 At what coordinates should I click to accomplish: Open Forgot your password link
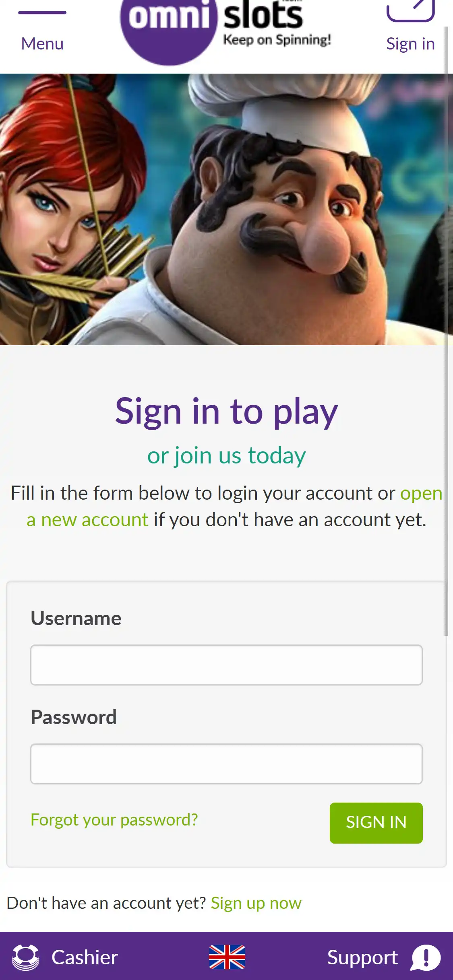tap(114, 819)
